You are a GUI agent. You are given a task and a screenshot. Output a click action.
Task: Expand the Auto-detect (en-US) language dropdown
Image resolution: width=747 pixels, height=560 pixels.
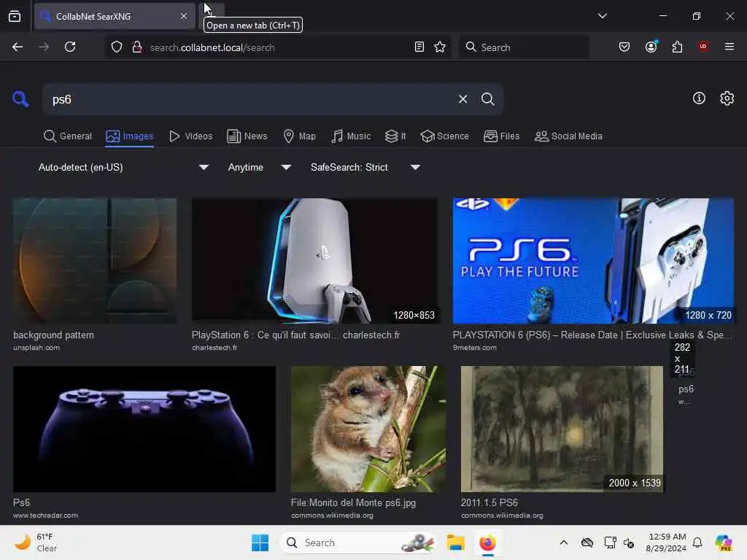pyautogui.click(x=123, y=167)
